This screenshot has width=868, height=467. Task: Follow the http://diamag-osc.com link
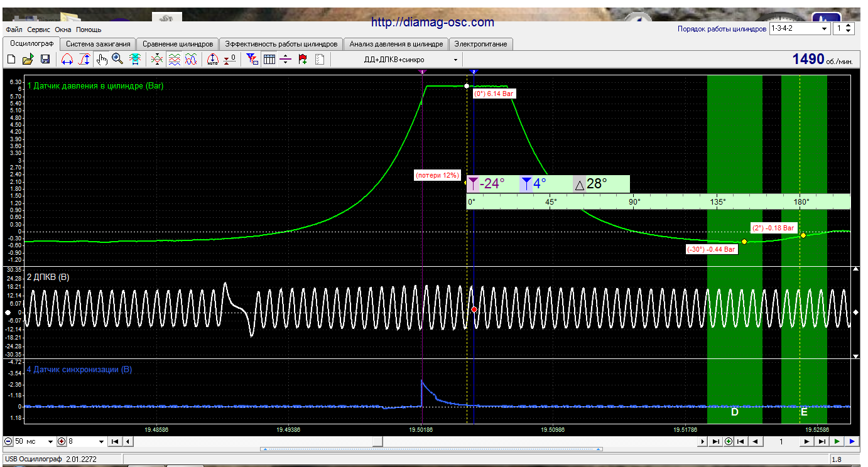[x=433, y=23]
